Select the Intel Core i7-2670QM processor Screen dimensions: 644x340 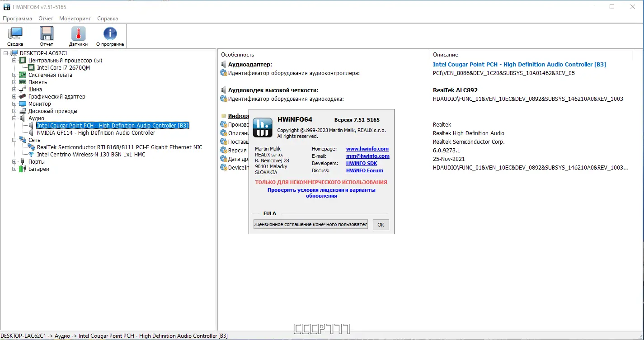[x=63, y=68]
